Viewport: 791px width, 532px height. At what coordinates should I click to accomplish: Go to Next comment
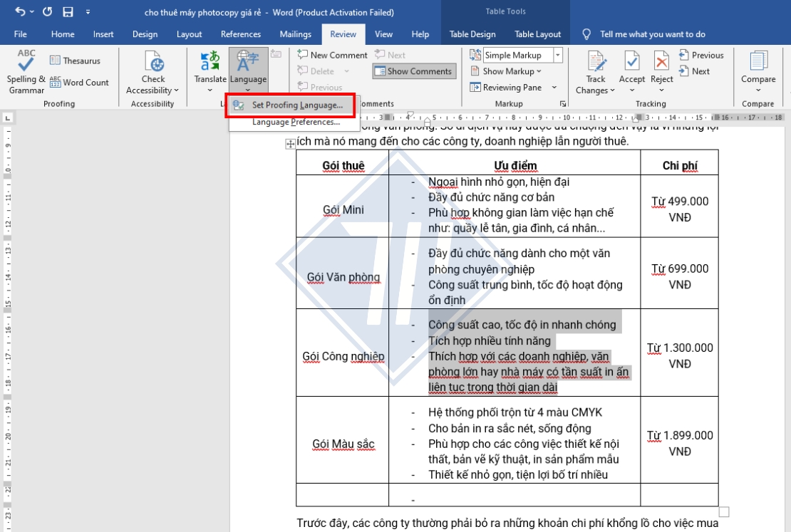(x=390, y=55)
